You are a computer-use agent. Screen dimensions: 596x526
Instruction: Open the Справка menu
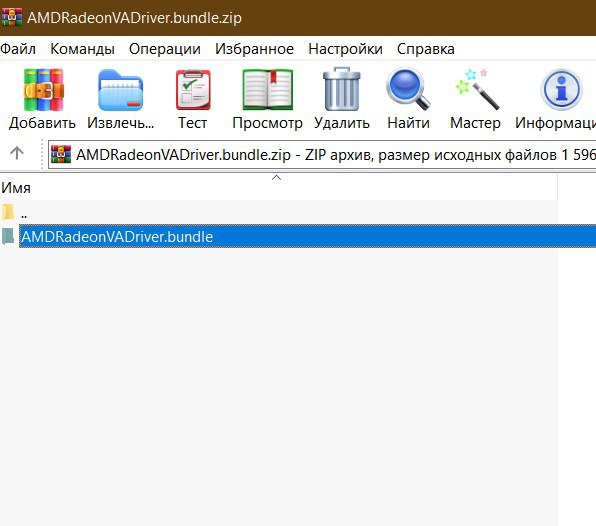426,49
